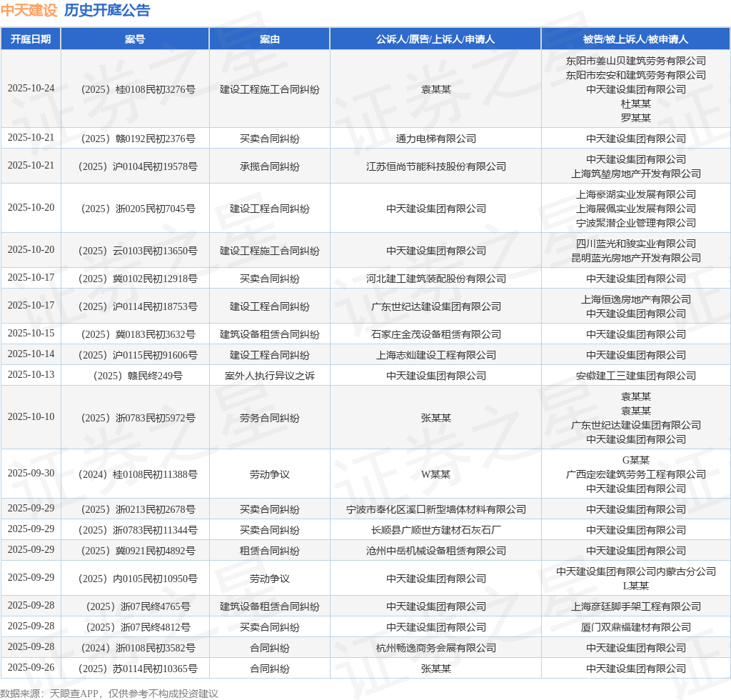The width and height of the screenshot is (731, 700).
Task: Click defendant 四川蓝光和骏实业有限公司
Action: click(636, 244)
